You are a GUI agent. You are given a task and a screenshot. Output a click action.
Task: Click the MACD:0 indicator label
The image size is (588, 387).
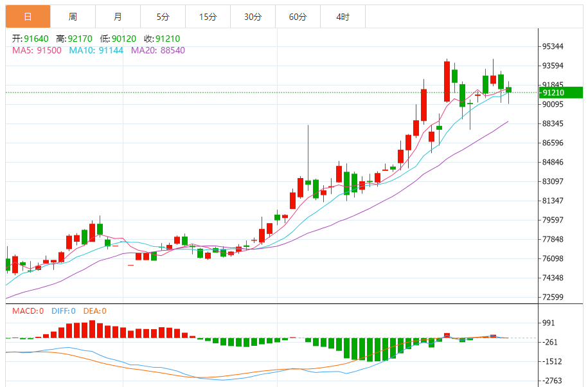[28, 311]
